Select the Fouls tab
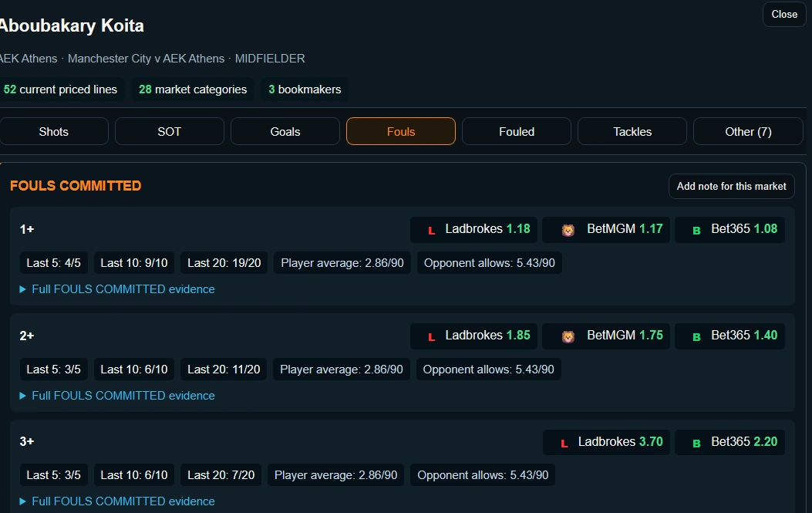Viewport: 812px width, 513px height. point(401,132)
